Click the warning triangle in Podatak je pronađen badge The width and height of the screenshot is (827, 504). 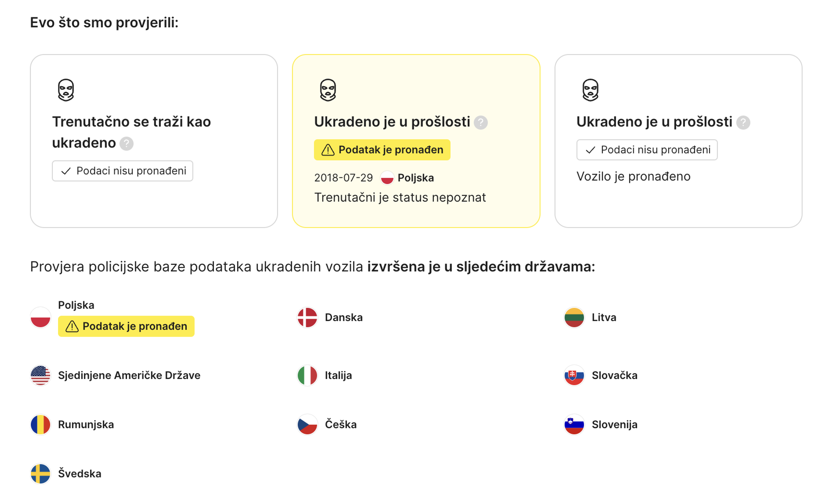point(328,150)
